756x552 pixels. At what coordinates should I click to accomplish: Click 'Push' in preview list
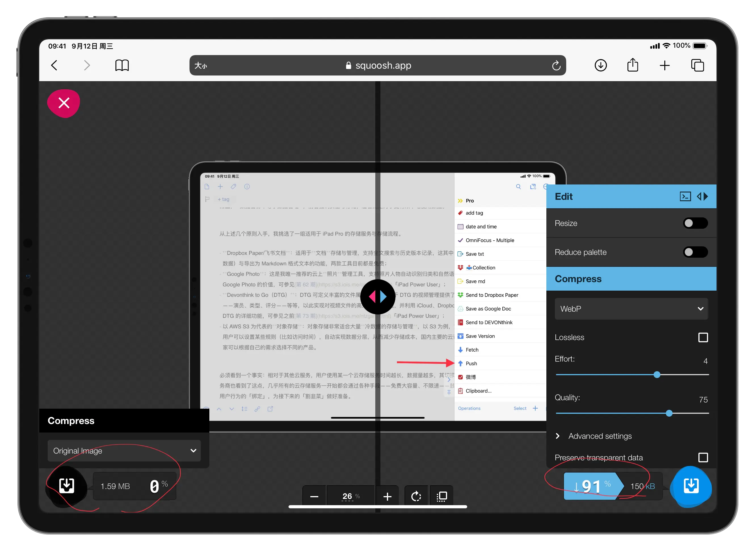click(471, 364)
